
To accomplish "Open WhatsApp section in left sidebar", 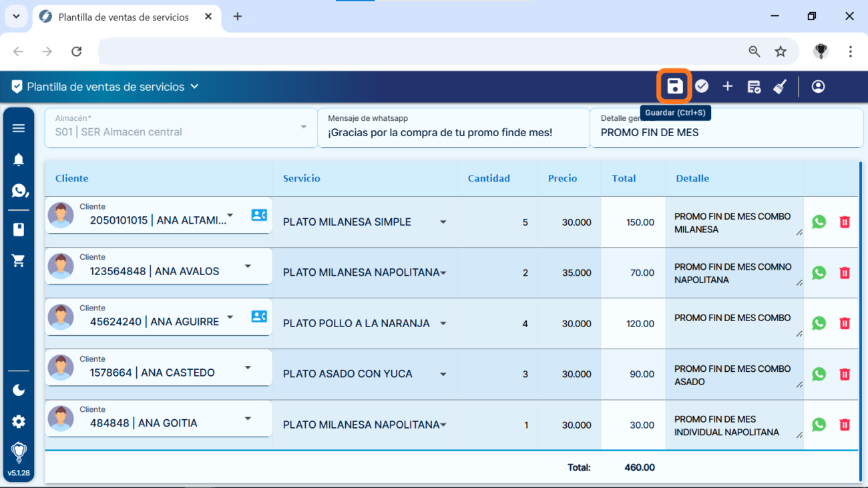I will tap(19, 191).
